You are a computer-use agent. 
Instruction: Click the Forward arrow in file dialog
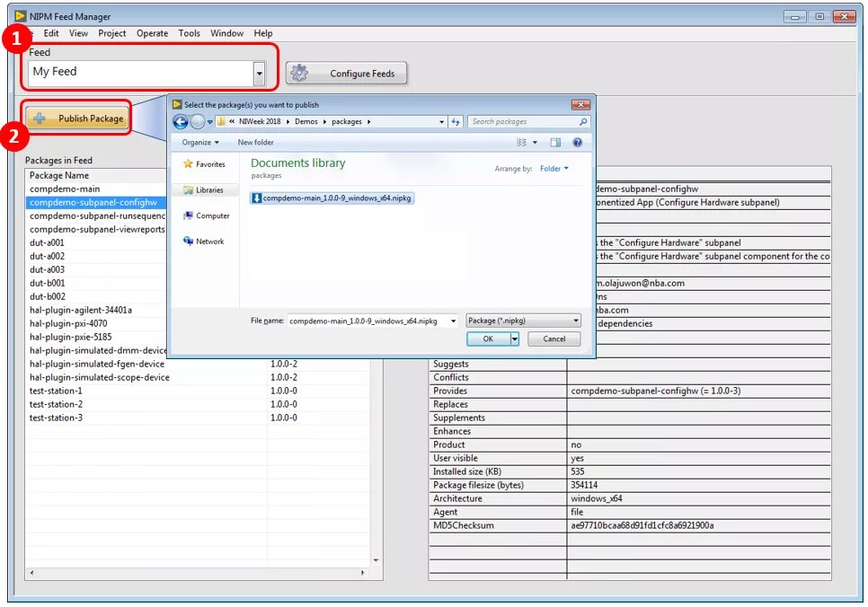coord(198,122)
